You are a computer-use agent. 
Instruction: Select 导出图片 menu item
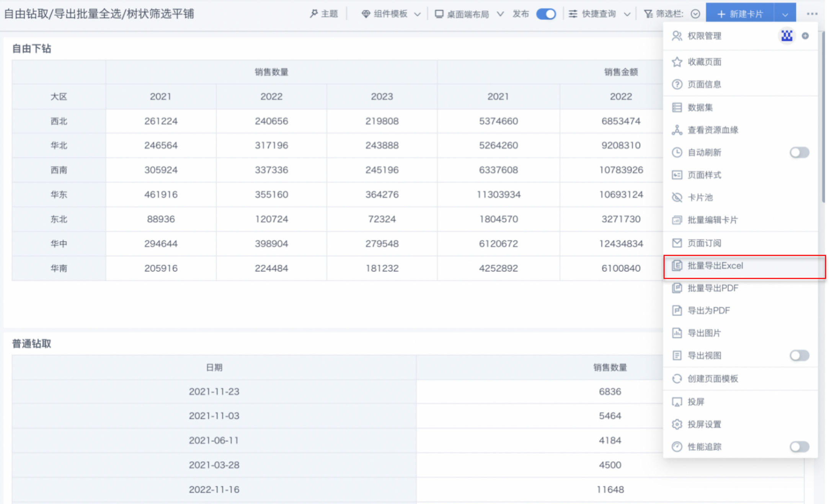pos(741,333)
